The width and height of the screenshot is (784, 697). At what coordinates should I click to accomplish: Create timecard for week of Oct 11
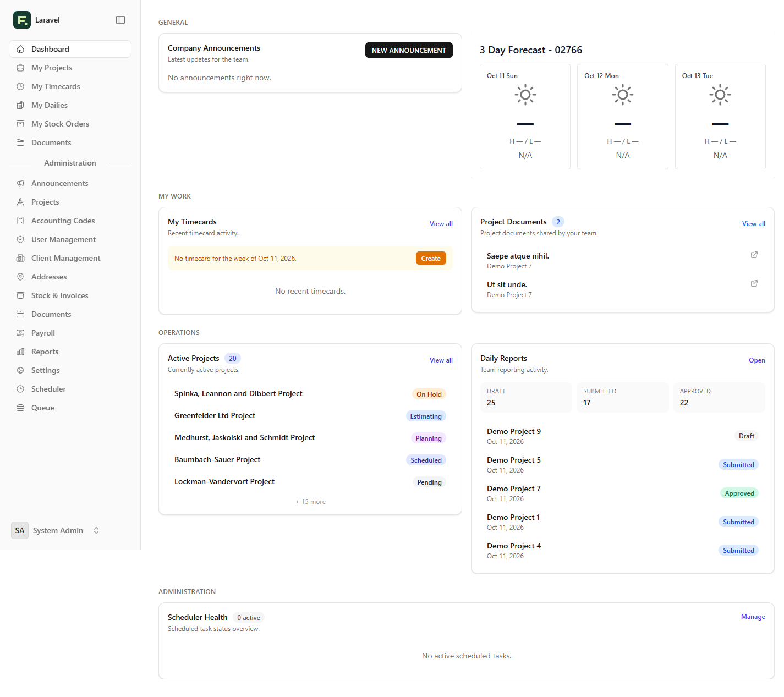tap(431, 259)
